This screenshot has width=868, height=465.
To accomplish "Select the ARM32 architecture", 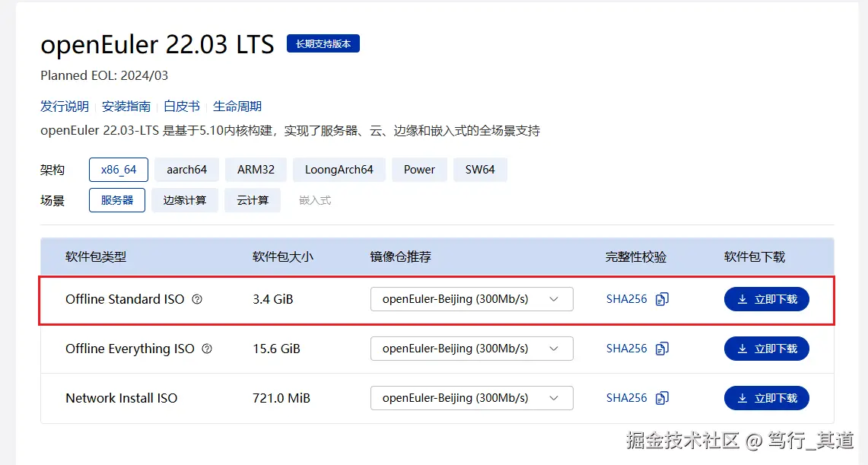I will (256, 170).
